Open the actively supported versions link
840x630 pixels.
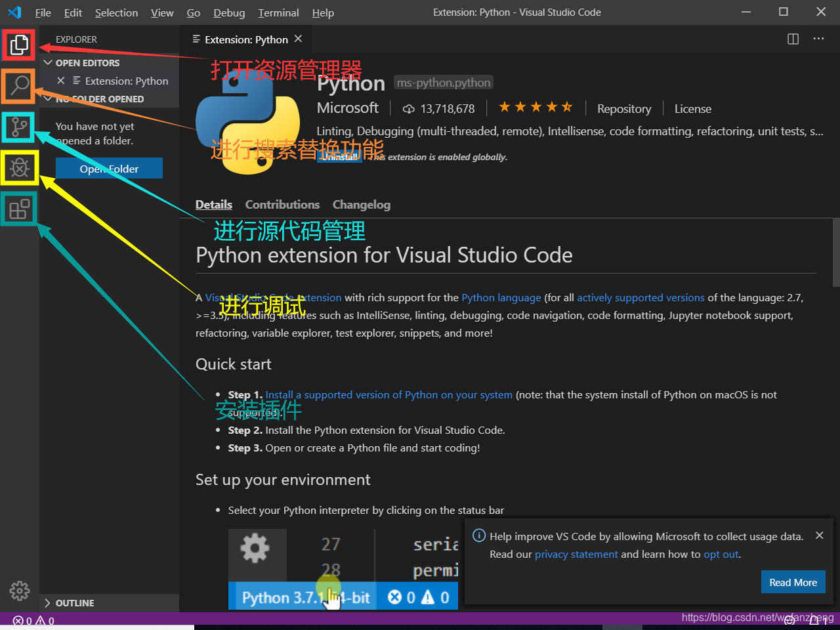pyautogui.click(x=640, y=298)
